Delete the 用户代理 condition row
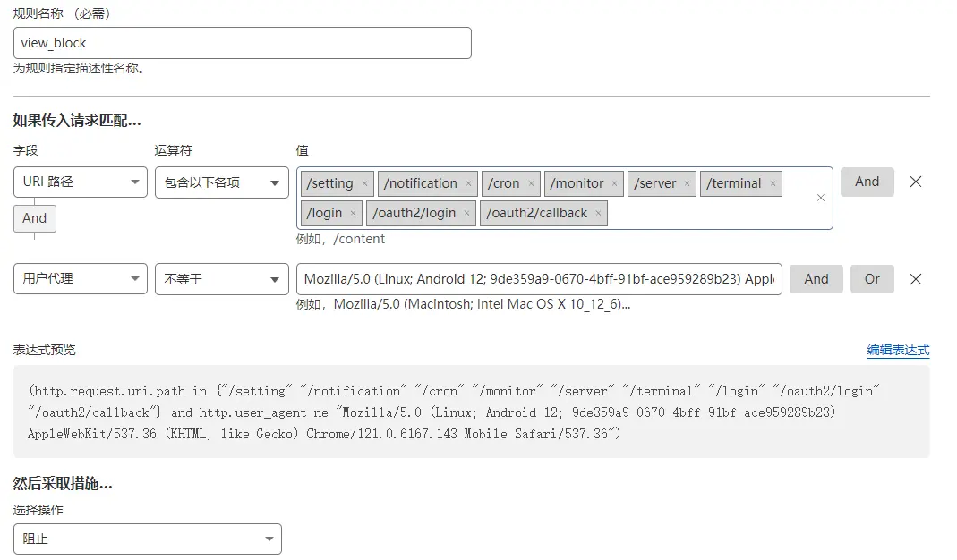This screenshot has width=957, height=560. pyautogui.click(x=916, y=279)
